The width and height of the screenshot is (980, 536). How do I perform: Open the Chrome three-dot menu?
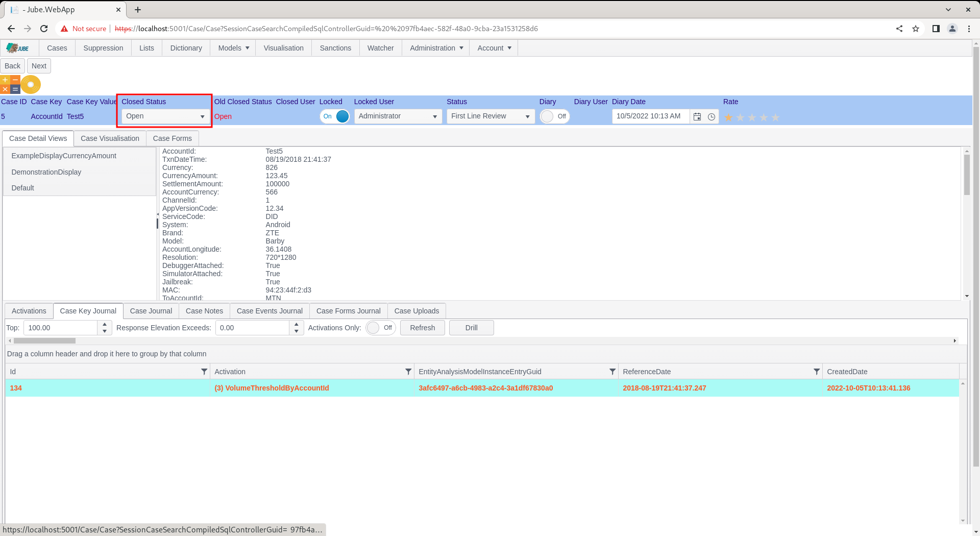(969, 29)
